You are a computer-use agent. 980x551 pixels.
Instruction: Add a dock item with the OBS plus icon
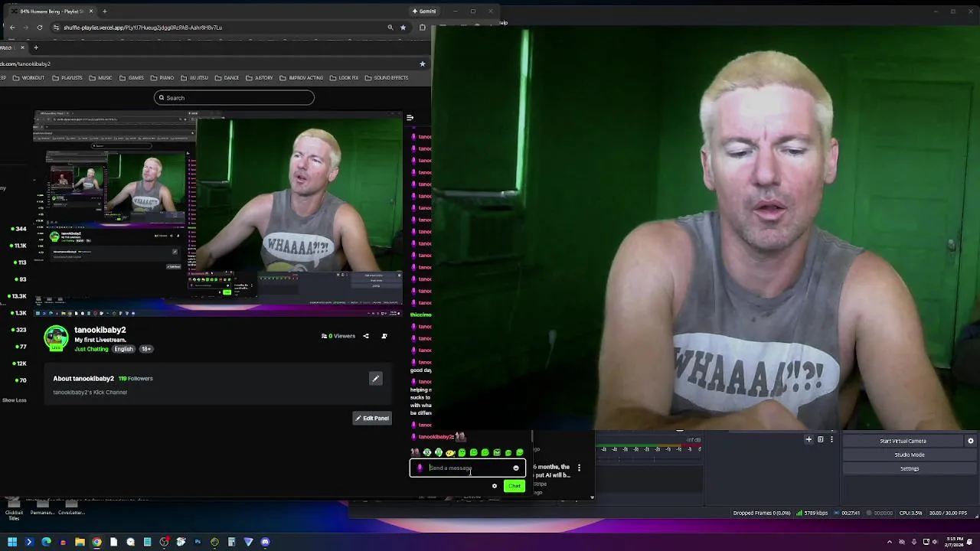pos(808,439)
